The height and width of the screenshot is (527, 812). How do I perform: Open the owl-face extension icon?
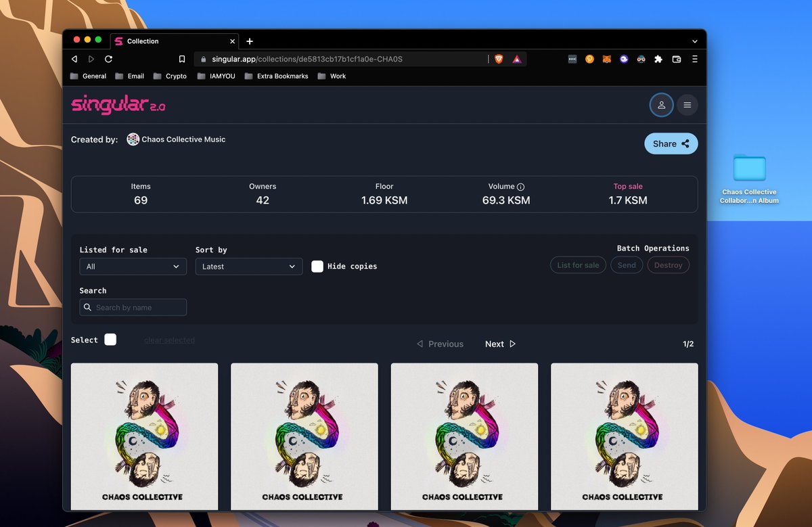coord(641,60)
